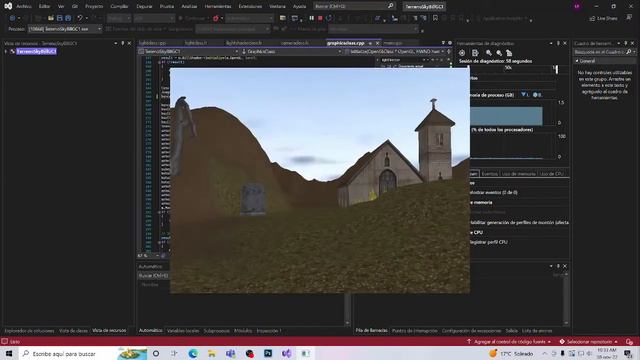
Task: Click the diagnostic tools zoom out icon
Action: (499, 53)
